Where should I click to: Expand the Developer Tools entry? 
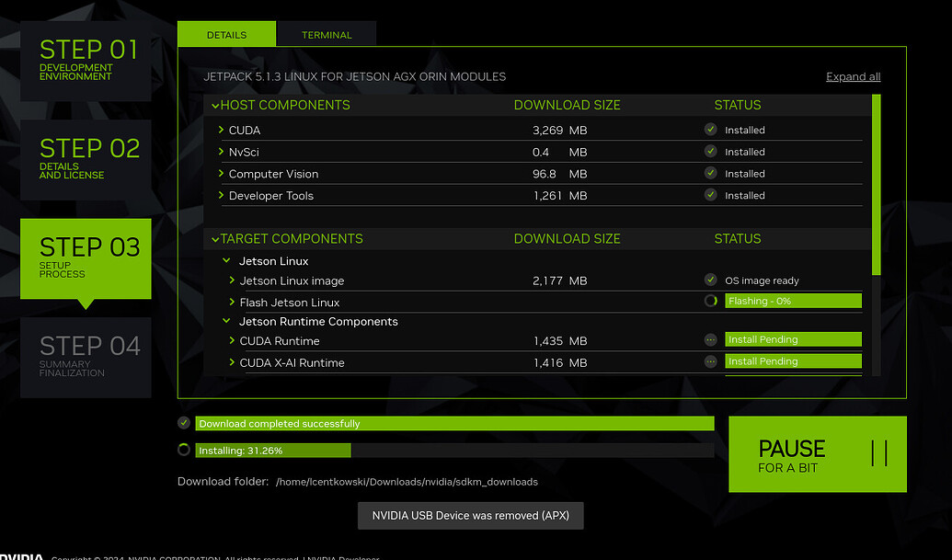click(221, 195)
